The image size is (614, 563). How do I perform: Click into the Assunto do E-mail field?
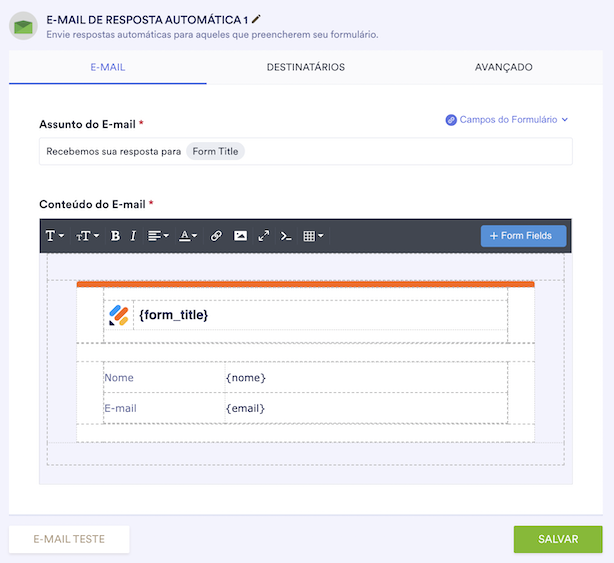(400, 151)
